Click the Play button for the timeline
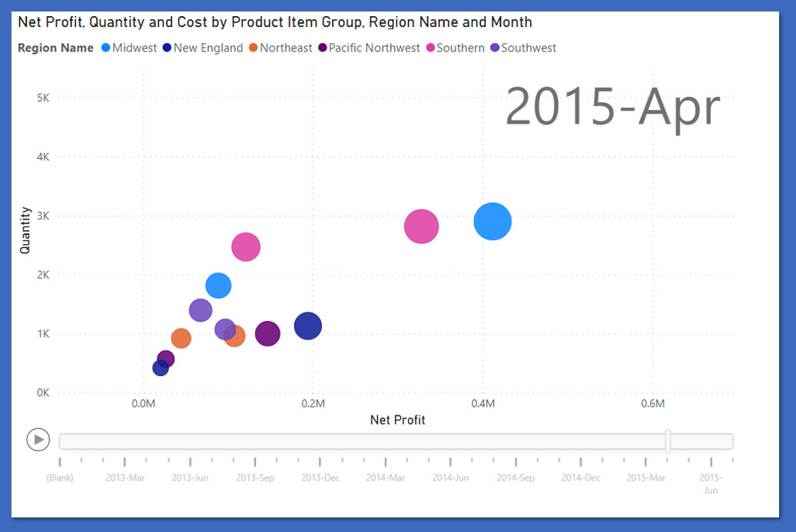This screenshot has height=532, width=796. point(38,440)
